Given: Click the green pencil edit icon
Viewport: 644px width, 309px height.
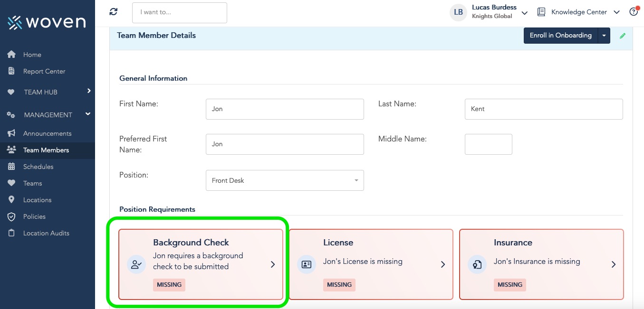Looking at the screenshot, I should click(x=623, y=36).
